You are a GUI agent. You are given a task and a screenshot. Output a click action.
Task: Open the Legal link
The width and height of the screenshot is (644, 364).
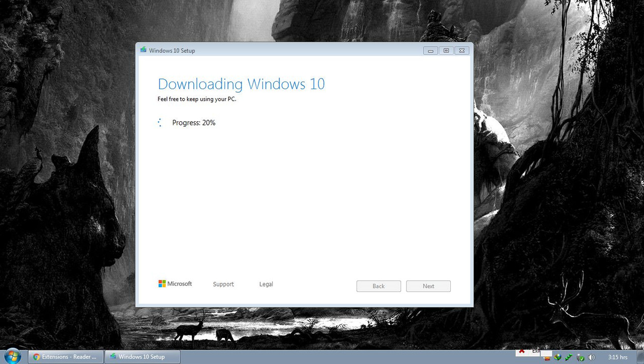coord(266,284)
